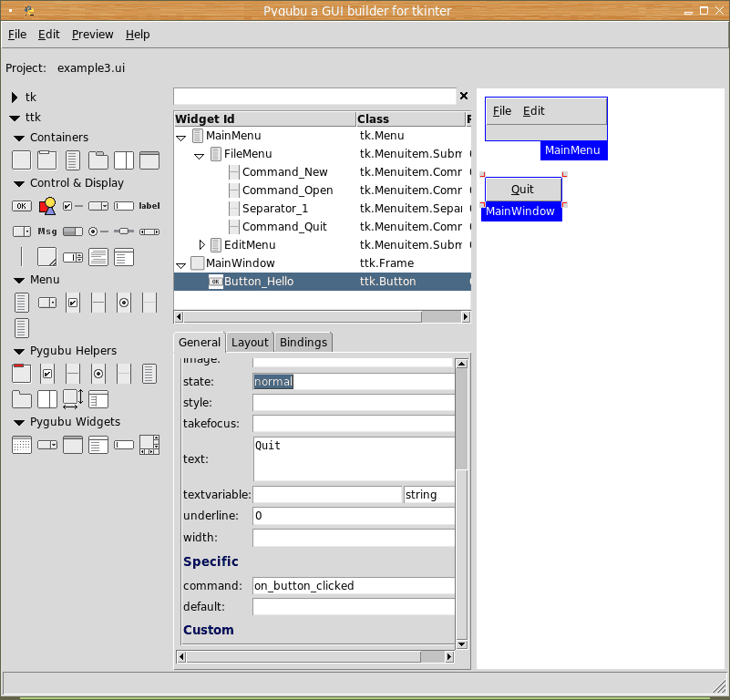The image size is (730, 700).
Task: Select the resize-arrows scrolled frame icon
Action: [x=73, y=399]
